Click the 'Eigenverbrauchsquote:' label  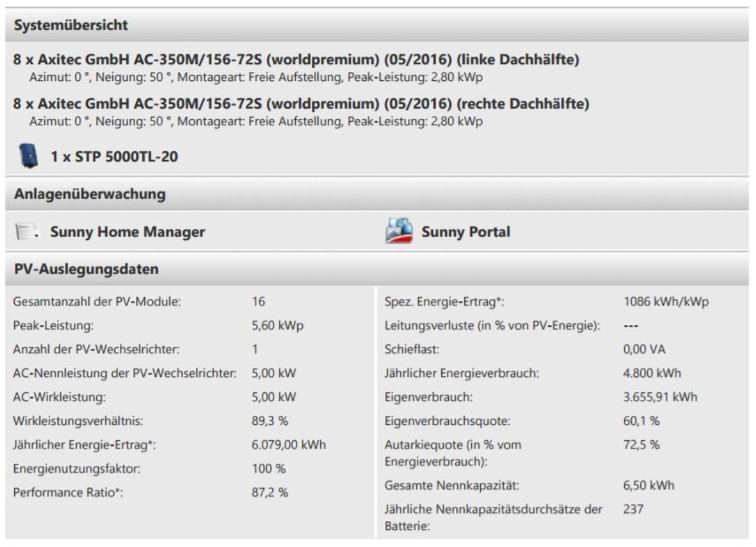(x=447, y=421)
